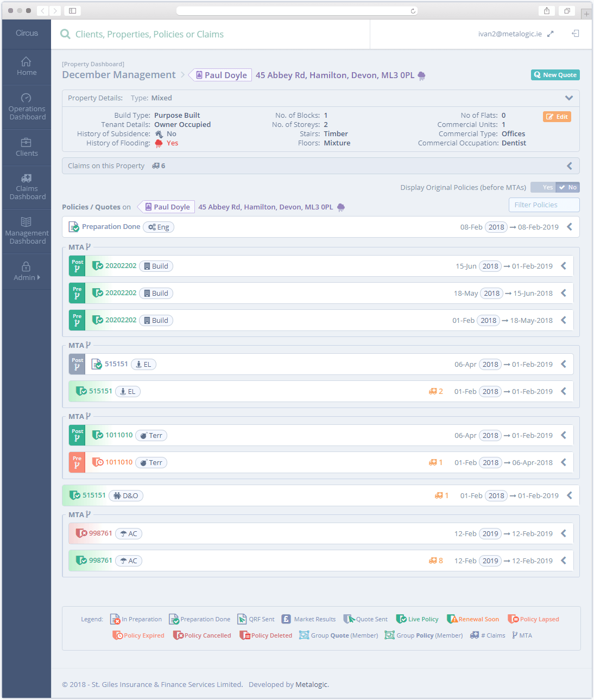Click the orange Edit button

pos(557,117)
